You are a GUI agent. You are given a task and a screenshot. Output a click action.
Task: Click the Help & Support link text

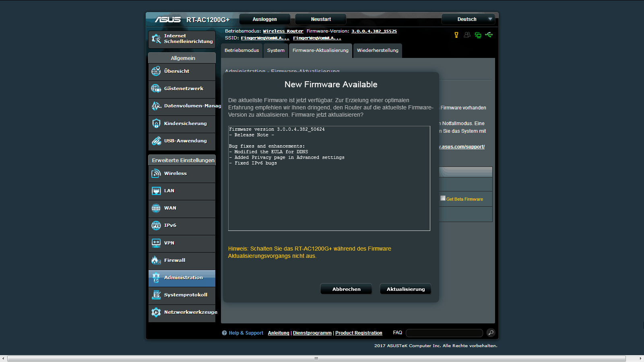pos(246,333)
